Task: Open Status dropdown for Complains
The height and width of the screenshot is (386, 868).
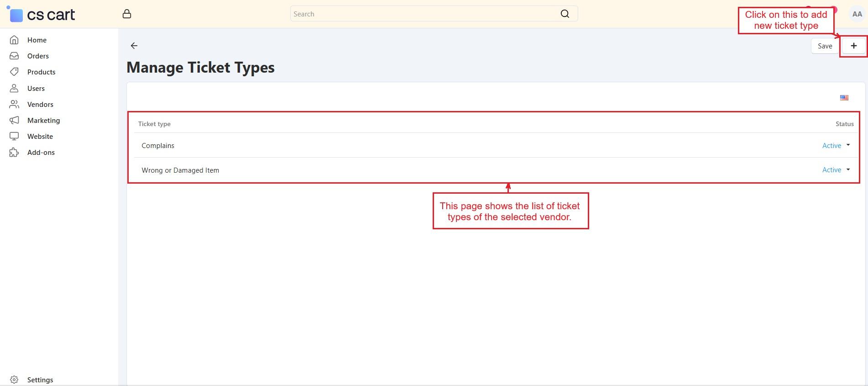Action: click(836, 145)
